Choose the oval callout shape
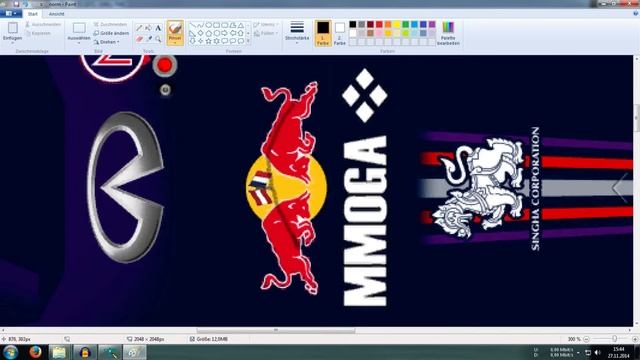The width and height of the screenshot is (640, 360). tap(233, 41)
